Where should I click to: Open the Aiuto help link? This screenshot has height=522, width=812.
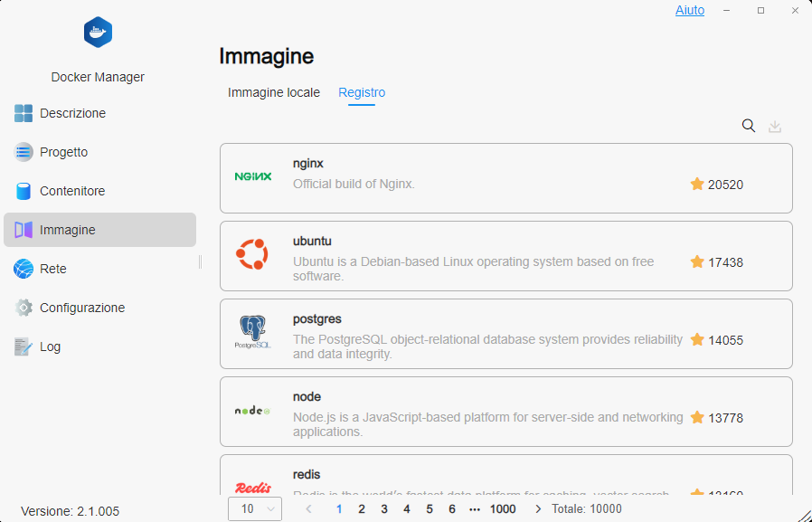tap(690, 10)
